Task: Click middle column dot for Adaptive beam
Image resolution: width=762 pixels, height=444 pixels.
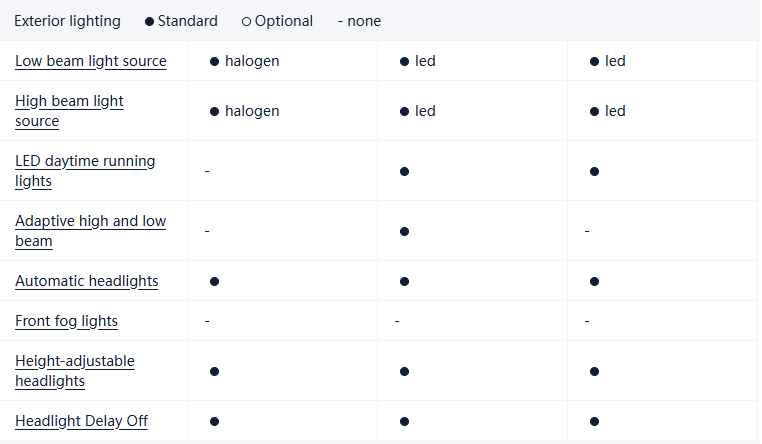Action: tap(404, 231)
